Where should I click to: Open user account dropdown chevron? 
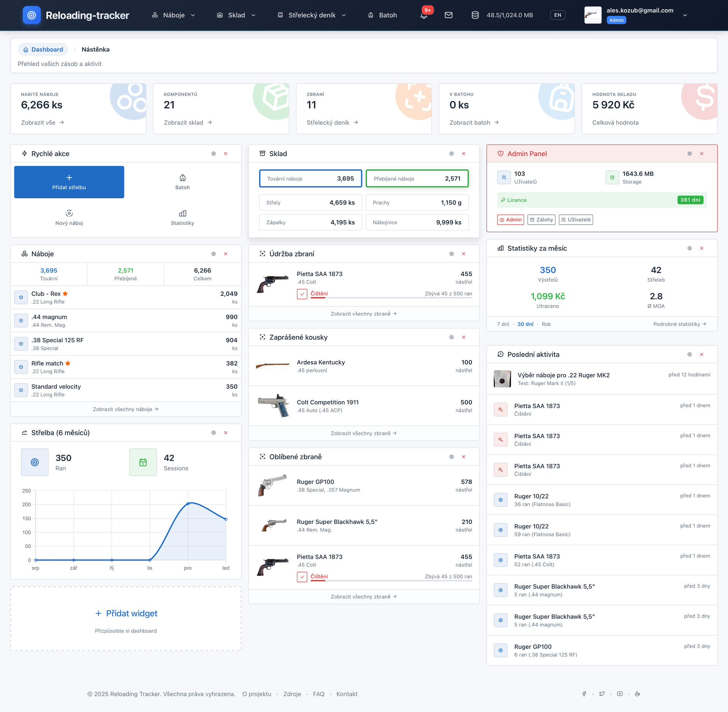click(685, 16)
